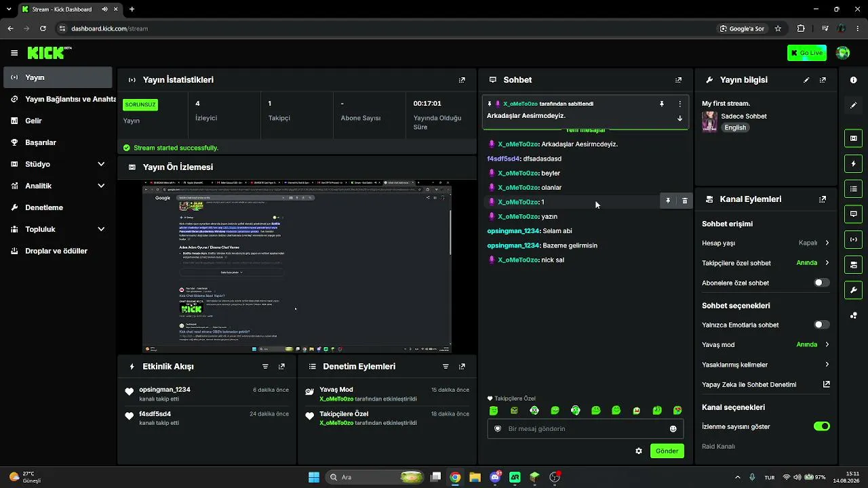Image resolution: width=868 pixels, height=488 pixels.
Task: Filter the Etkinlik Akışı feed
Action: pyautogui.click(x=265, y=367)
